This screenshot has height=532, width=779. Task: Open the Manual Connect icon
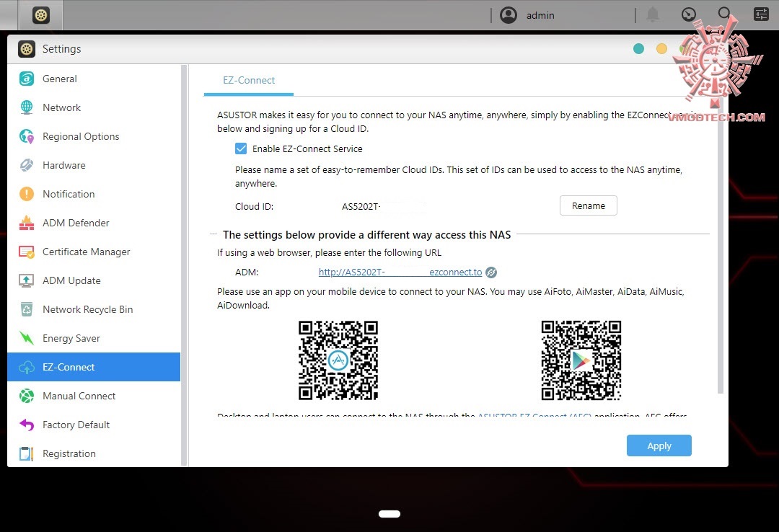tap(27, 396)
